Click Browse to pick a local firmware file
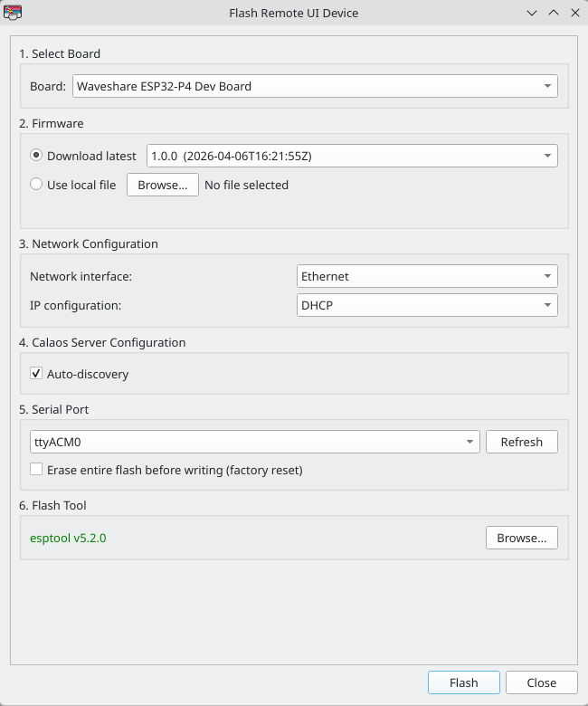Screen dimensions: 588x706 pos(162,185)
